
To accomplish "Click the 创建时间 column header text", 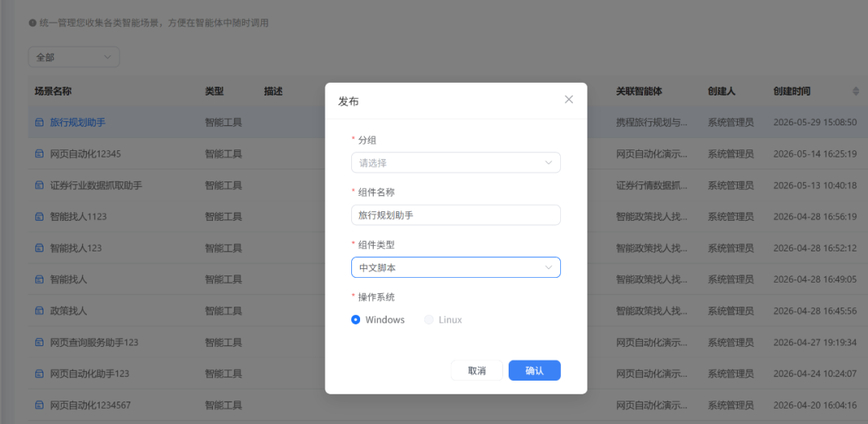I will coord(792,92).
